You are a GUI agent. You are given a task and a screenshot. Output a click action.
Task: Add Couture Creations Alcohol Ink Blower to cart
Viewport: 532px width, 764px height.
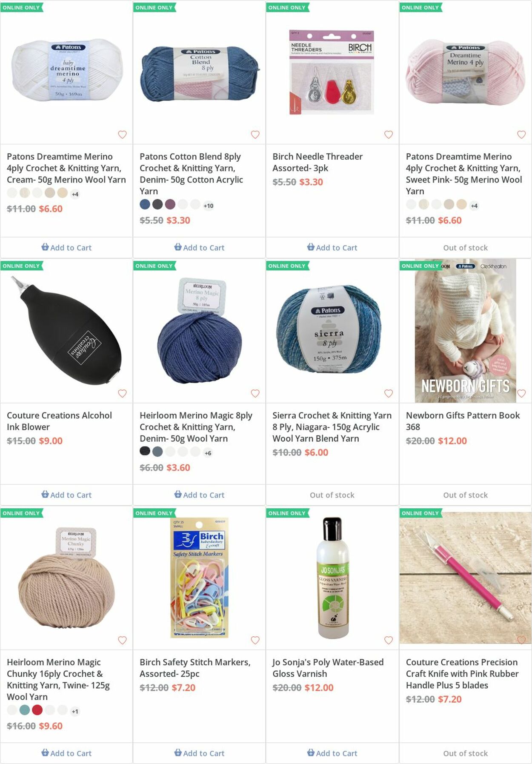(x=66, y=495)
